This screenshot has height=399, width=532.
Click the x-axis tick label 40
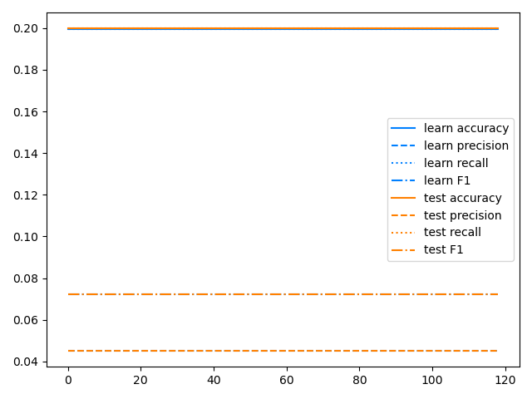tap(214, 380)
